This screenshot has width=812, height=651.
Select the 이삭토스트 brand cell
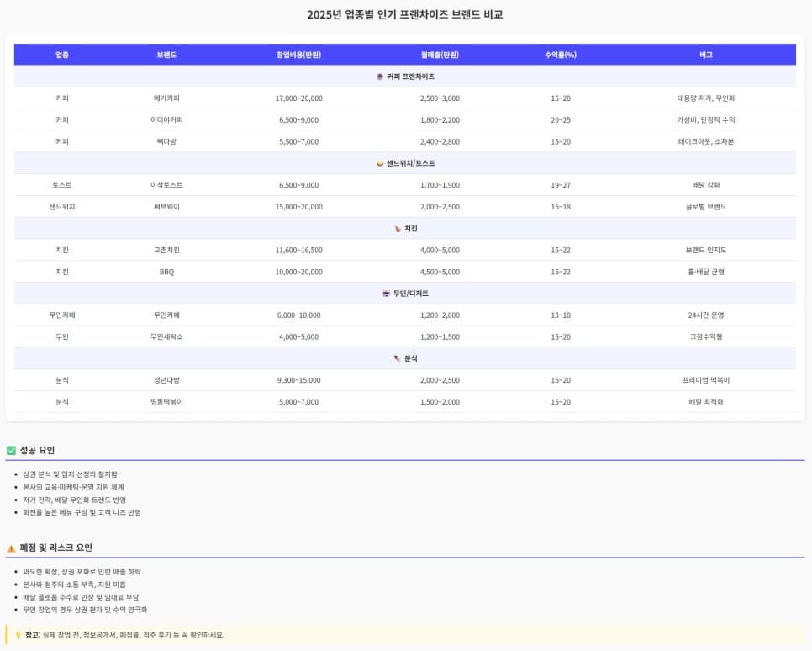click(166, 185)
